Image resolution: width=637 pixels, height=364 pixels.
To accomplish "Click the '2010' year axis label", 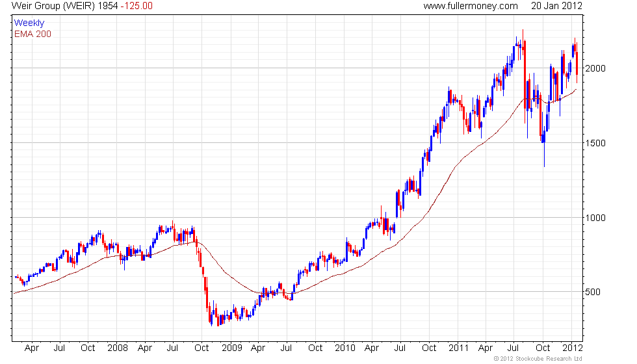I will click(345, 348).
